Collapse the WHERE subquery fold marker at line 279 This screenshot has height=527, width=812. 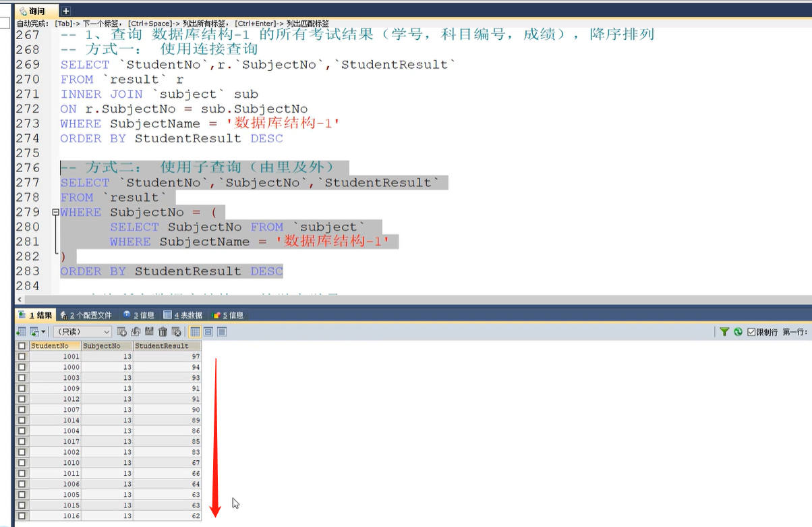55,212
